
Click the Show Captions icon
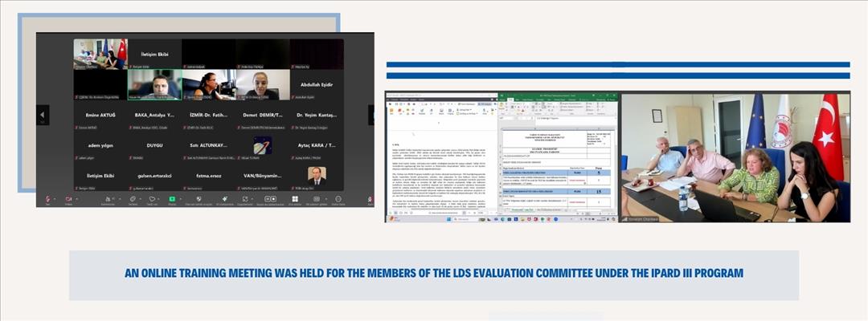[317, 198]
